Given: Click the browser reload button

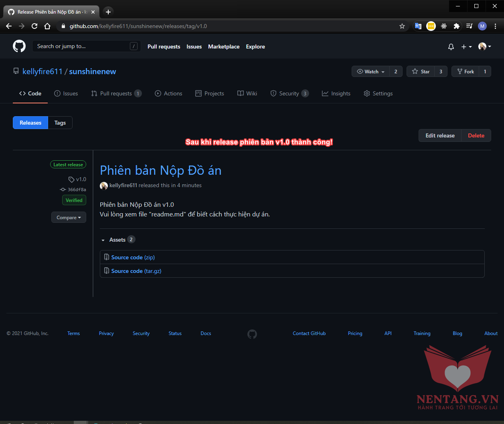Looking at the screenshot, I should (x=34, y=26).
